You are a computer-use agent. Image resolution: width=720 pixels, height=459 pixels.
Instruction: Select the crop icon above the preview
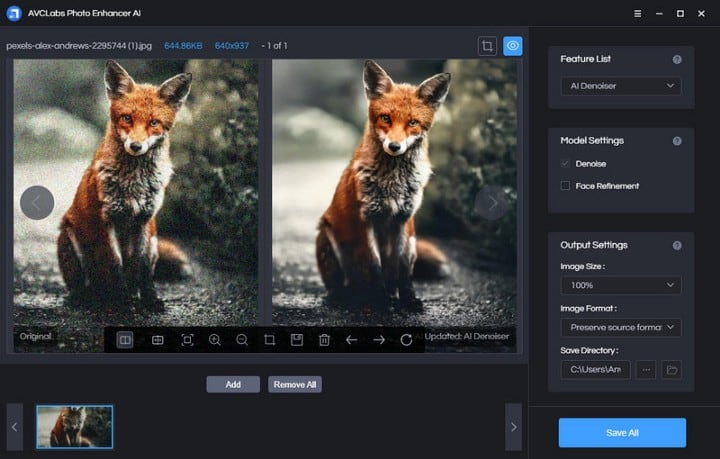click(x=487, y=46)
